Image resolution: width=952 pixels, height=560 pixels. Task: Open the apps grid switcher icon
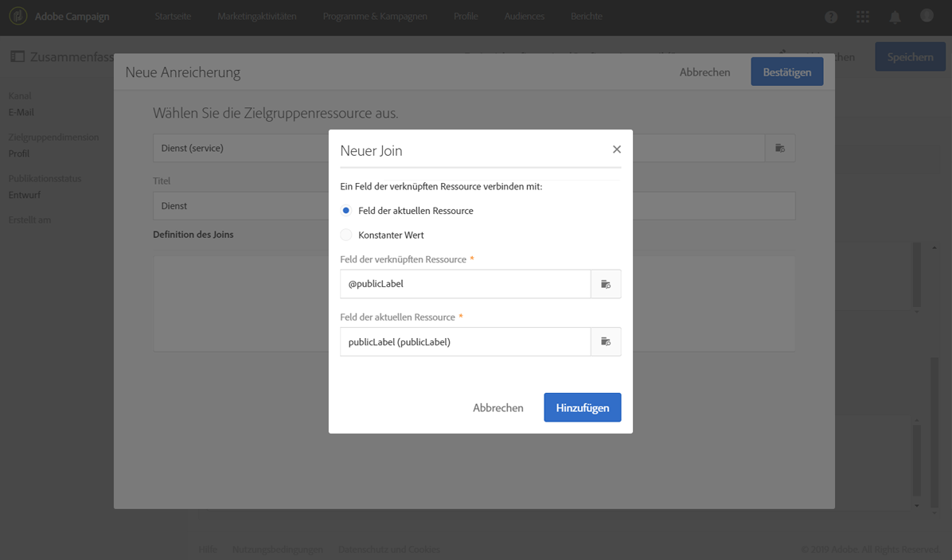[x=863, y=17]
